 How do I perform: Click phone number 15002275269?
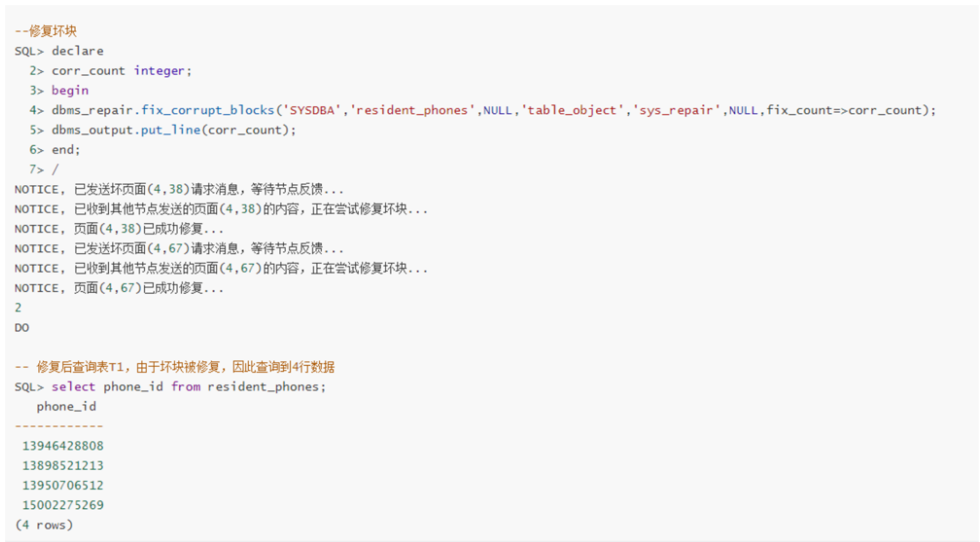(x=63, y=505)
